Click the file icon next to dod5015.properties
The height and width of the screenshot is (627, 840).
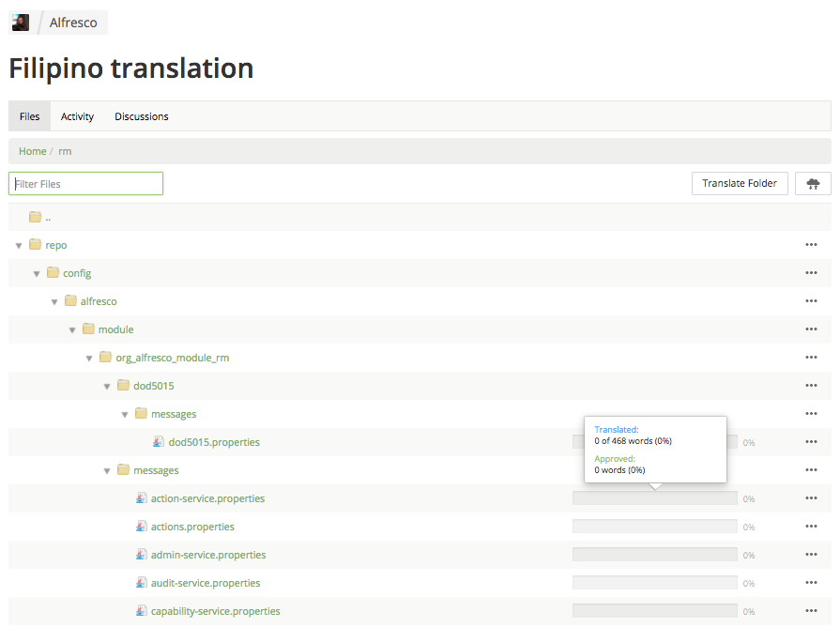pos(158,441)
